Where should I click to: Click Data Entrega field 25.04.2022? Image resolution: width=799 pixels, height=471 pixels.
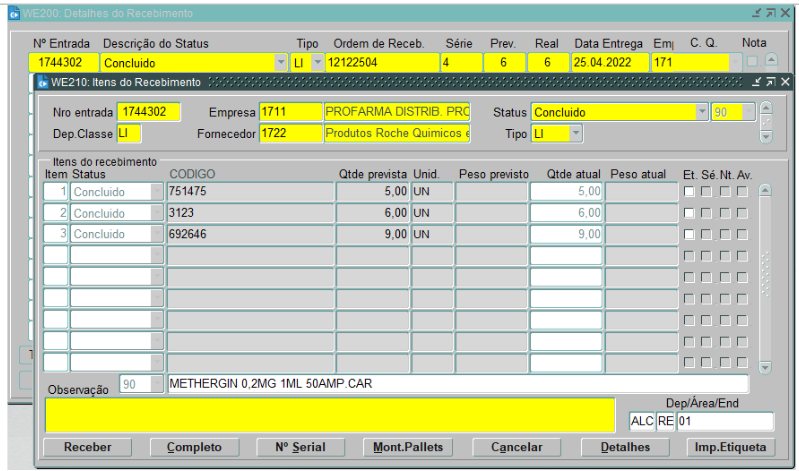click(x=610, y=63)
